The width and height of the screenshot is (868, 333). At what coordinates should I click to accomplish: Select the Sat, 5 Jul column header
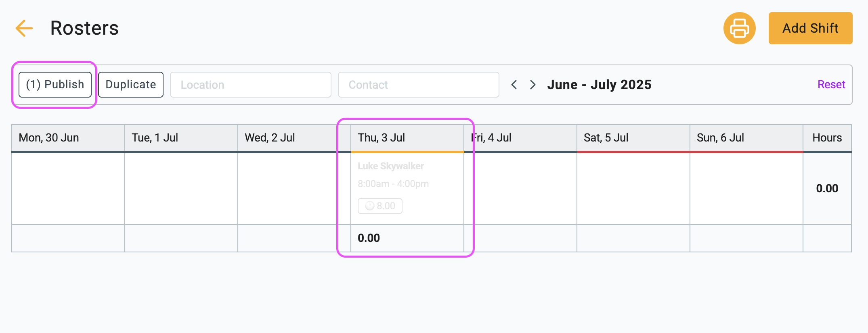click(x=633, y=138)
